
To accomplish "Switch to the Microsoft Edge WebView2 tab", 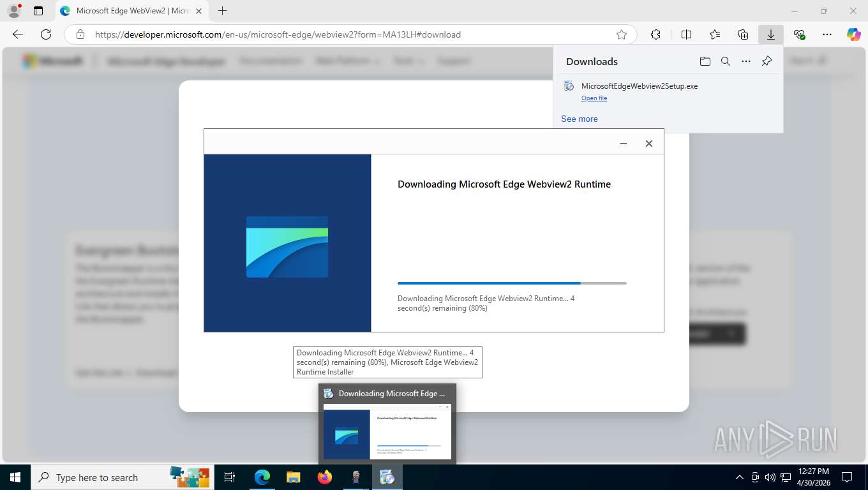I will (131, 11).
